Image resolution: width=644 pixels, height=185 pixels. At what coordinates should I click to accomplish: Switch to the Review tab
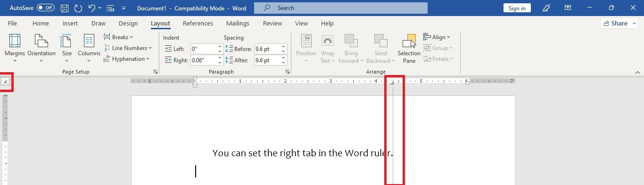point(272,23)
